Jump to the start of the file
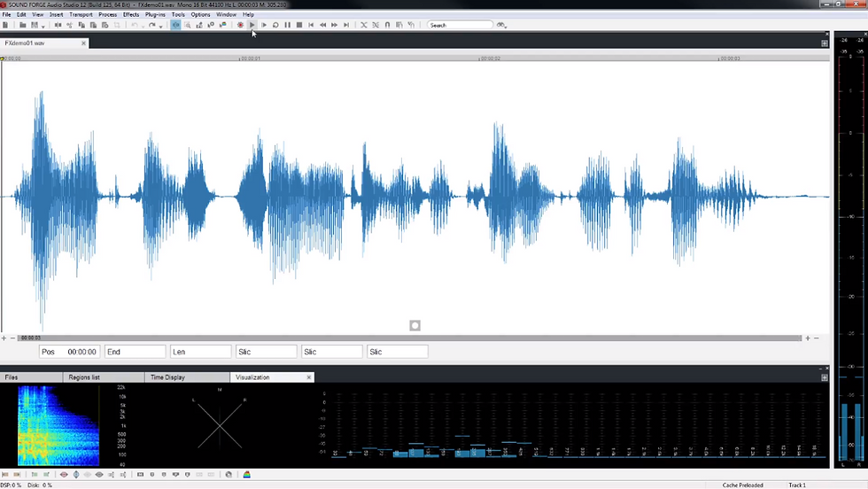Image resolution: width=868 pixels, height=489 pixels. [311, 25]
